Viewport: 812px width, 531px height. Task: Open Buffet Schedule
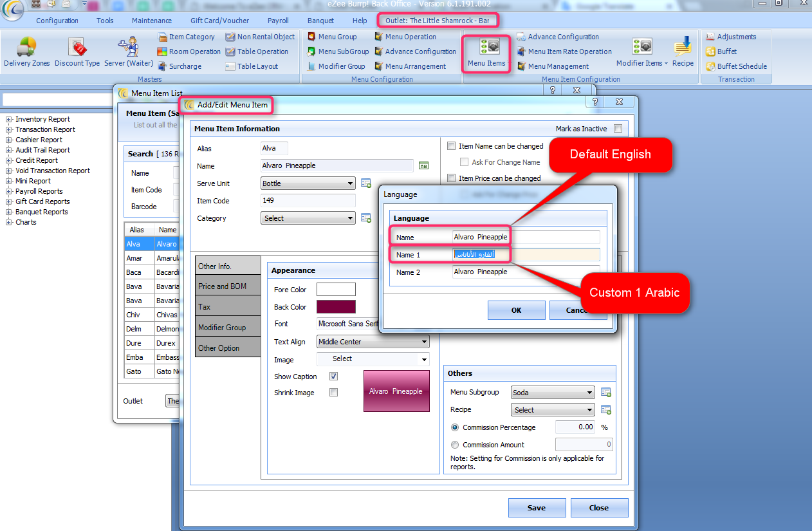[x=736, y=66]
